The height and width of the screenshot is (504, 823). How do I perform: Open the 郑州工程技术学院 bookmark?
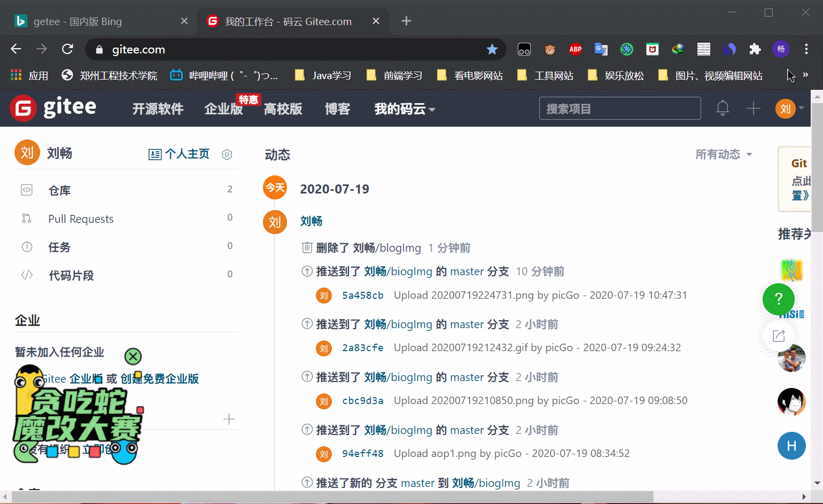[x=110, y=75]
